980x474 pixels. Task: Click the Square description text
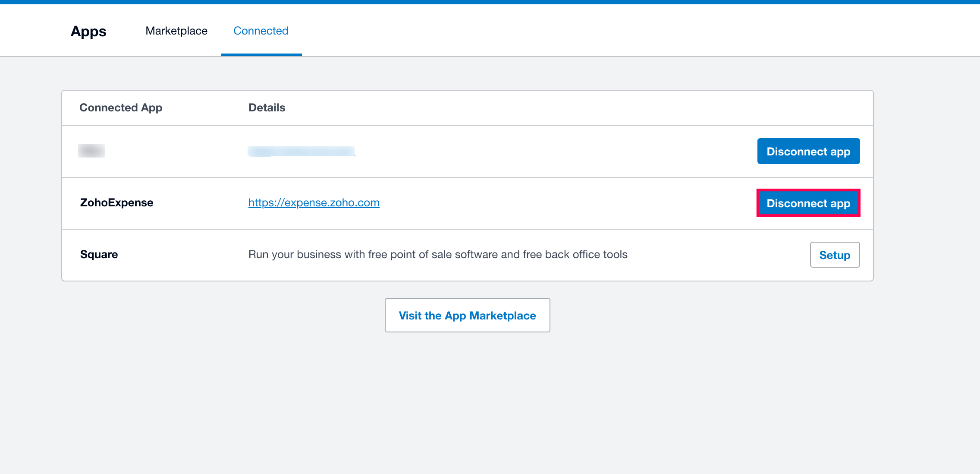point(437,254)
